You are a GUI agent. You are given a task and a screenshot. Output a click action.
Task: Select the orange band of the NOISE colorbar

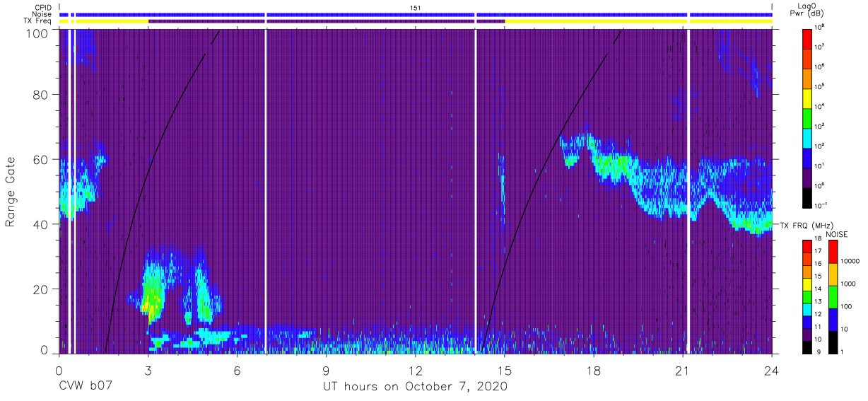(832, 273)
